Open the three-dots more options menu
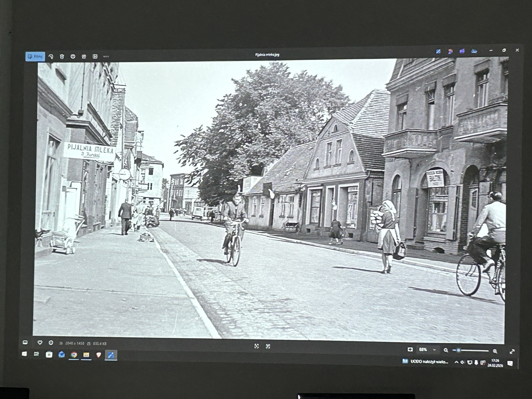Image resolution: width=532 pixels, height=399 pixels. (106, 57)
